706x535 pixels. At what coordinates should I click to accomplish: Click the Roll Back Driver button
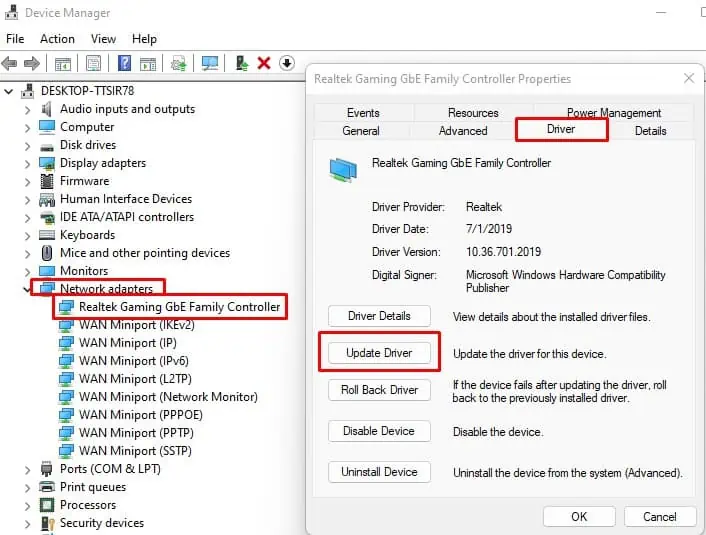pos(379,390)
